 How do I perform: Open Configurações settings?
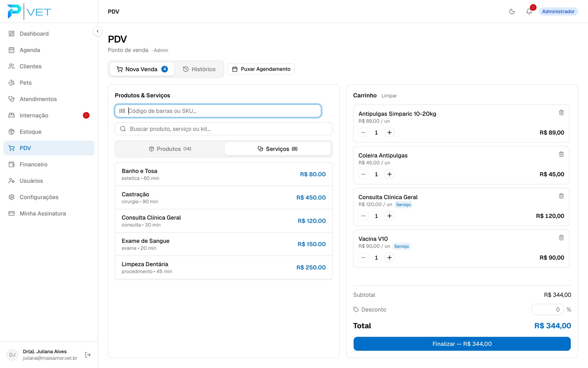pyautogui.click(x=49, y=197)
